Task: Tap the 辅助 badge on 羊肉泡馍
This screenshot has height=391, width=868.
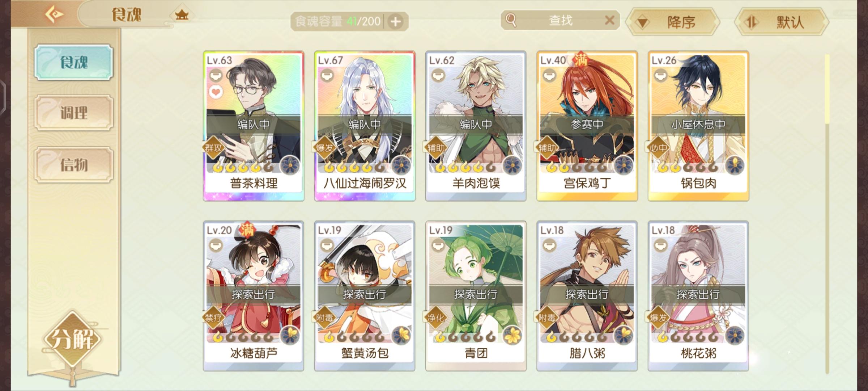Action: [436, 148]
